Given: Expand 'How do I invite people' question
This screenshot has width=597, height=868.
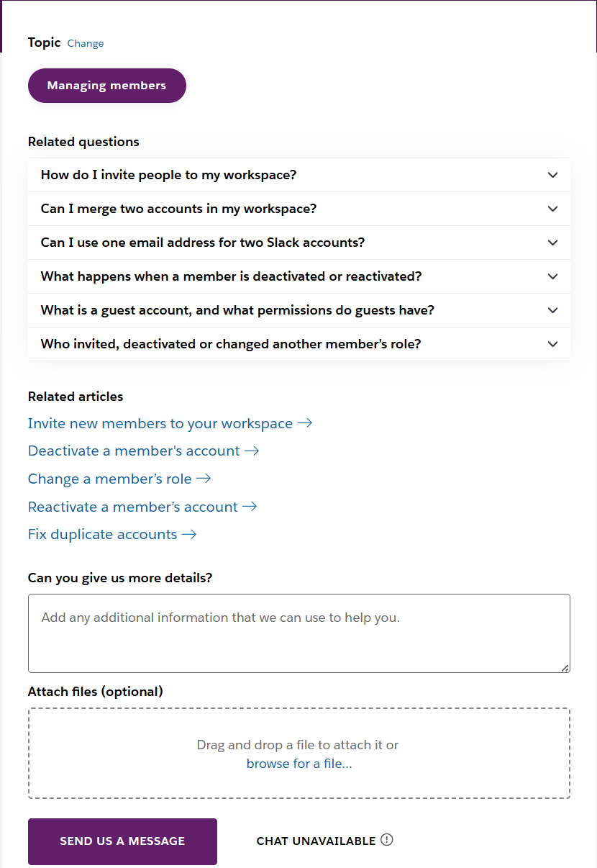Looking at the screenshot, I should (x=552, y=175).
